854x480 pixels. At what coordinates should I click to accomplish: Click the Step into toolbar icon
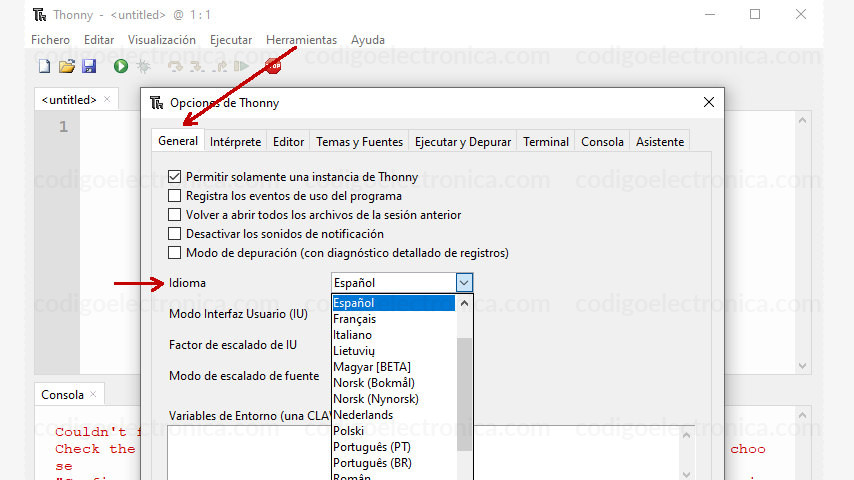[x=197, y=66]
